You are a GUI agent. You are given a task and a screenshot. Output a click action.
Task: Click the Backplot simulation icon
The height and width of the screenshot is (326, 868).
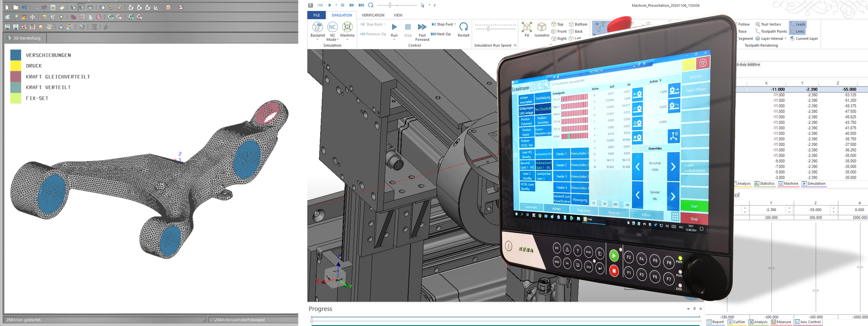[317, 28]
